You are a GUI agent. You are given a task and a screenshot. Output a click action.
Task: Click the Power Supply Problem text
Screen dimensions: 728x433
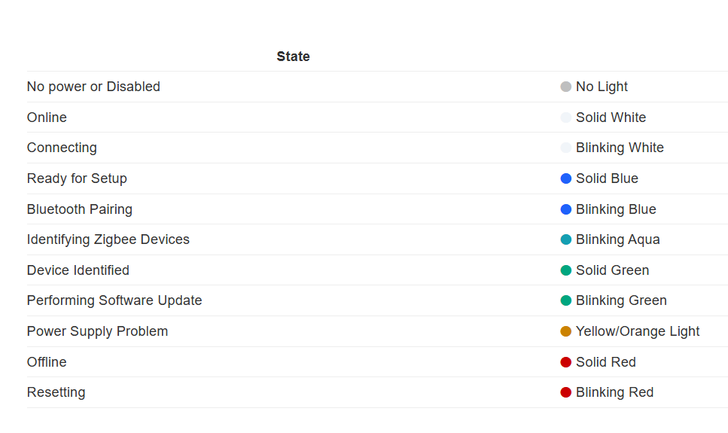(x=97, y=332)
